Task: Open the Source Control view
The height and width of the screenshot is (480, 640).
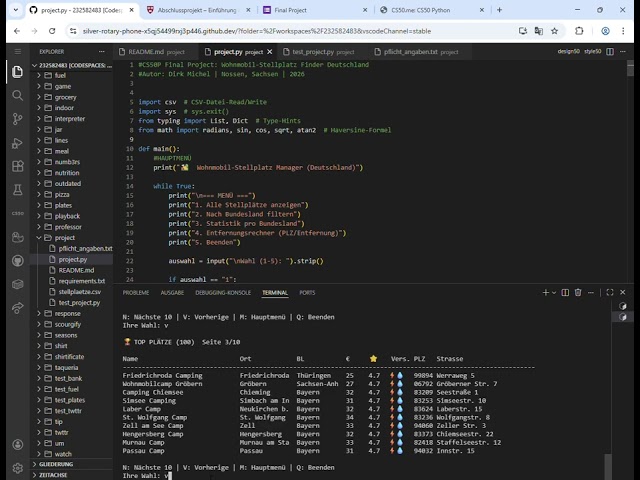Action: click(17, 118)
